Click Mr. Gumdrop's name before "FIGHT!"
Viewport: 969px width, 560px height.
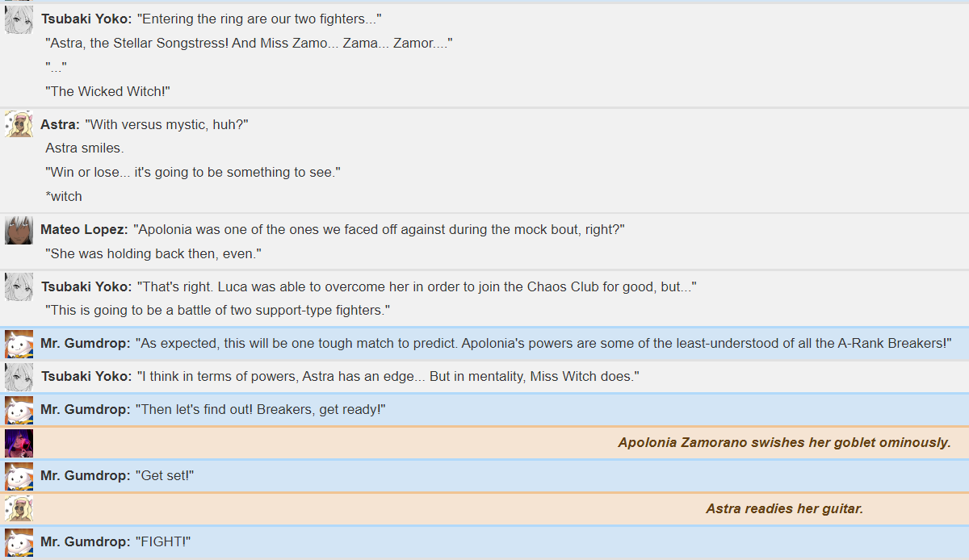(85, 541)
